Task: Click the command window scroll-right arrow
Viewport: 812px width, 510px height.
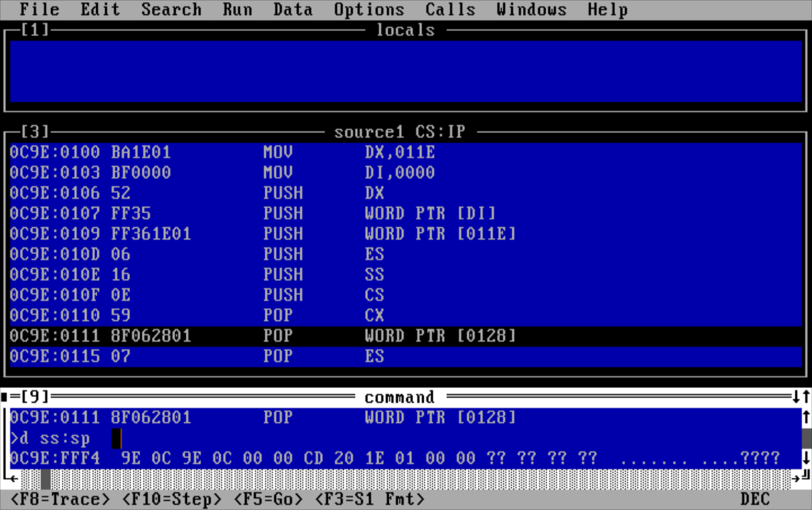Action: [796, 478]
